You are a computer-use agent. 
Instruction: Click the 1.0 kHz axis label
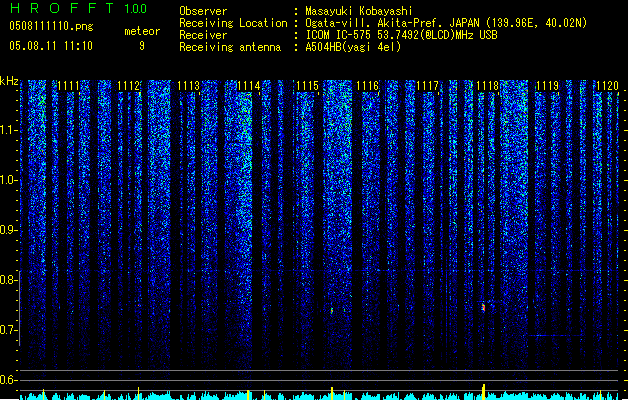pyautogui.click(x=8, y=180)
